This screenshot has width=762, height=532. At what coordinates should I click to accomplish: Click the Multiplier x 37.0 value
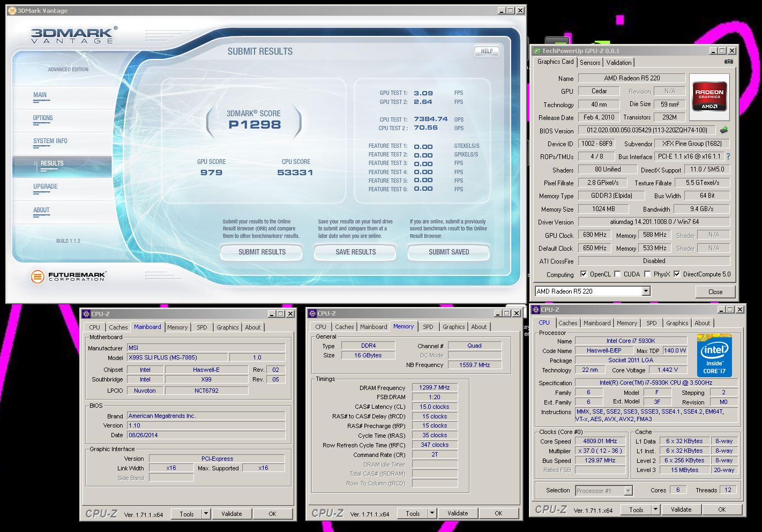[x=600, y=451]
